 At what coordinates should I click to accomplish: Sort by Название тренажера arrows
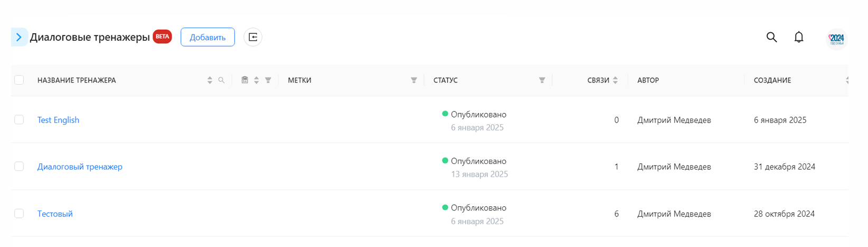[210, 80]
